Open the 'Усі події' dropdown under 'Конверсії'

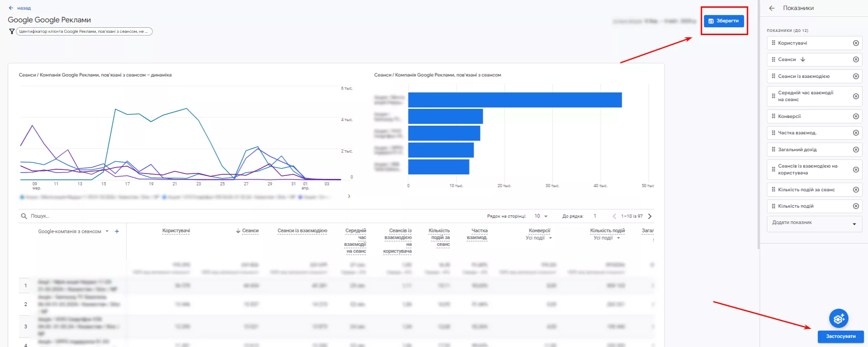coord(539,238)
